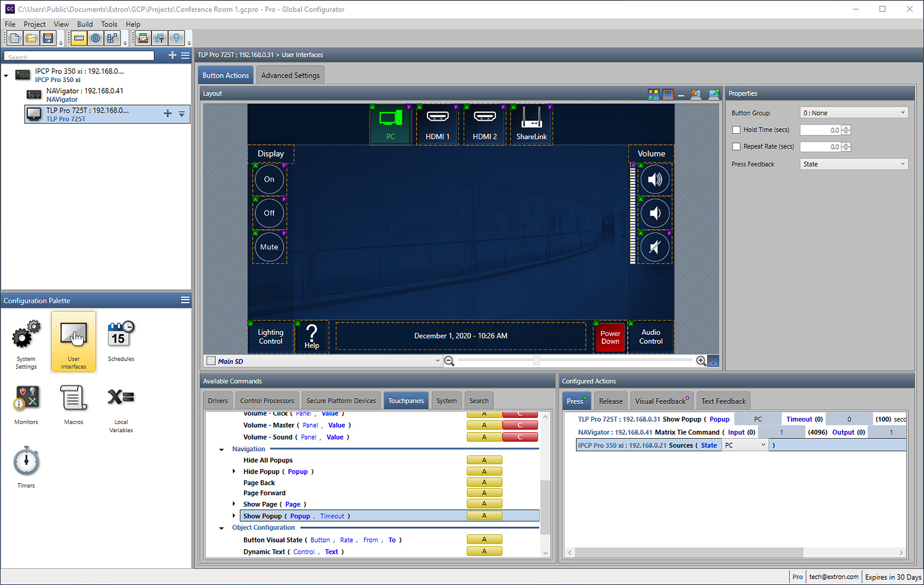The width and height of the screenshot is (924, 585).
Task: Click the A button on Hide All Popups row
Action: coord(484,460)
